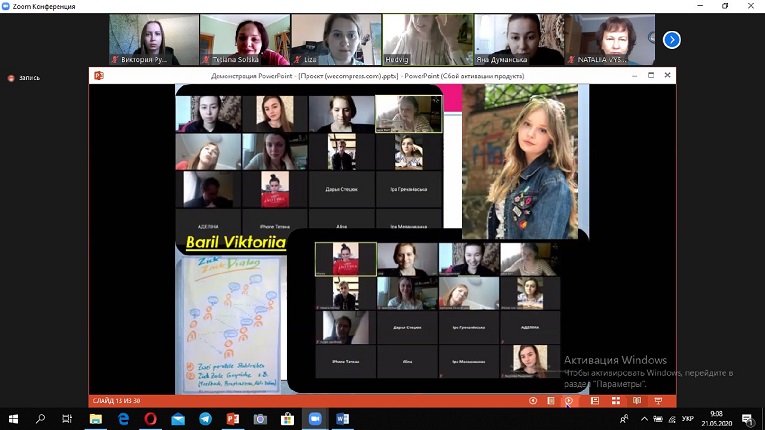Open Camera app from taskbar
Image resolution: width=765 pixels, height=430 pixels.
click(x=260, y=419)
